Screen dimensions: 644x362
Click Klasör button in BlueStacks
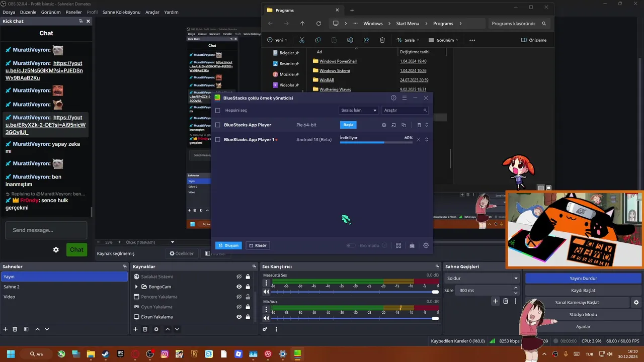[x=258, y=245]
